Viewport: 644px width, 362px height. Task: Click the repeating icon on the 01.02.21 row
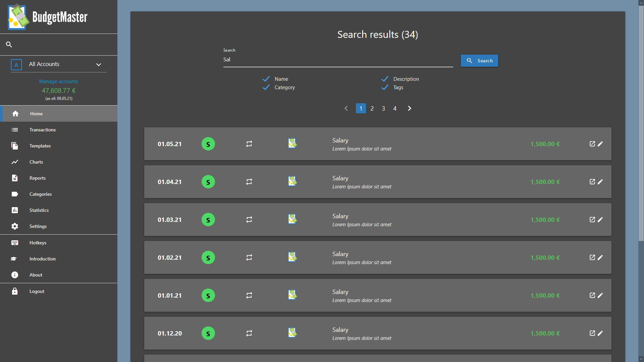(249, 257)
